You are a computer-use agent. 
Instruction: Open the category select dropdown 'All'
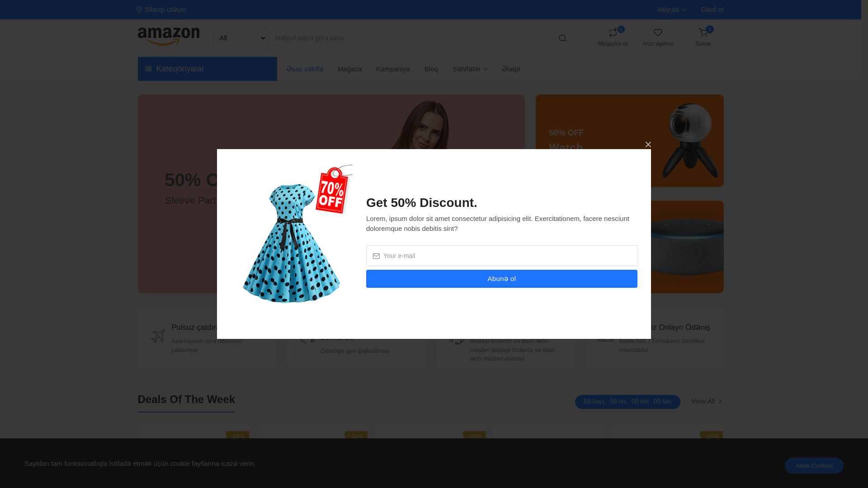click(x=240, y=38)
